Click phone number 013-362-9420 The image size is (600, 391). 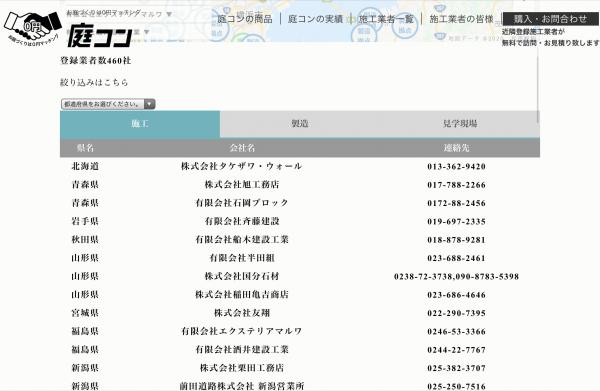(x=457, y=166)
